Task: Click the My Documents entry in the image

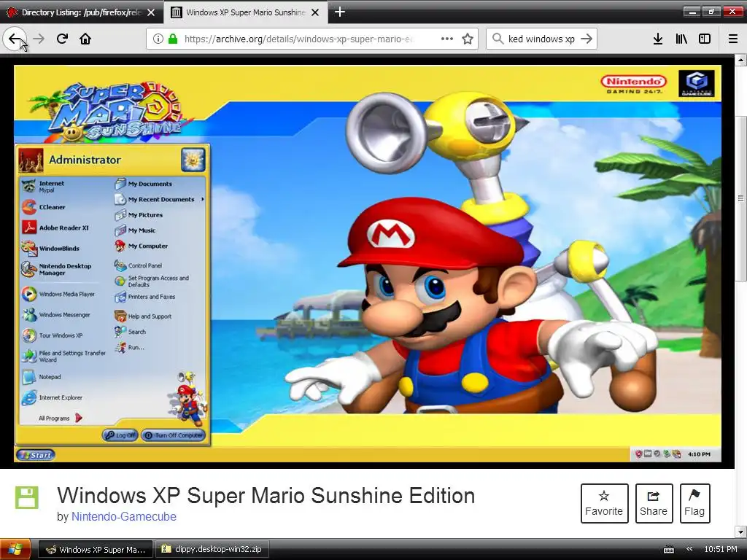Action: (x=144, y=184)
